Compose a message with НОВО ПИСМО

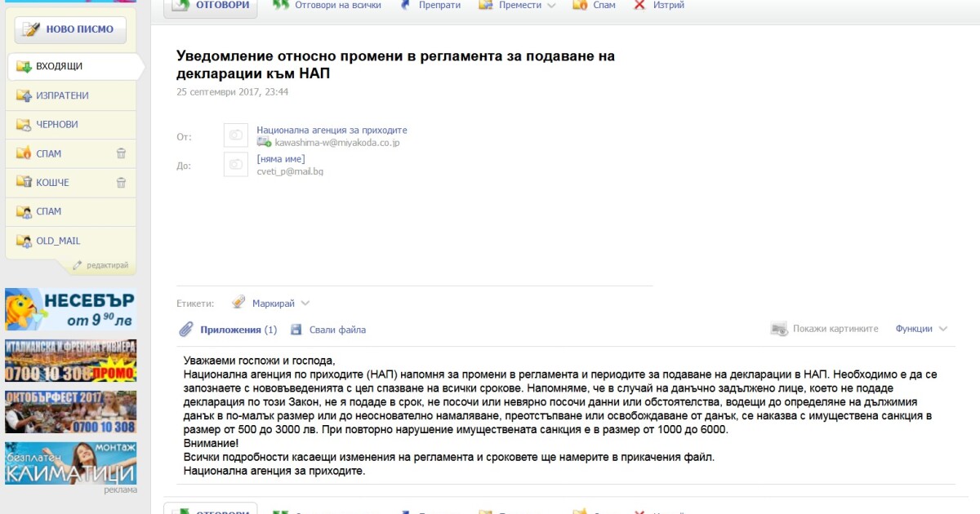(70, 29)
